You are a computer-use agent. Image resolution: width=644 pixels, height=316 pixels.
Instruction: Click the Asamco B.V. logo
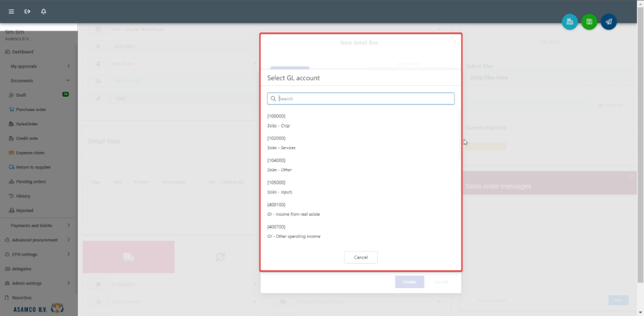39,308
